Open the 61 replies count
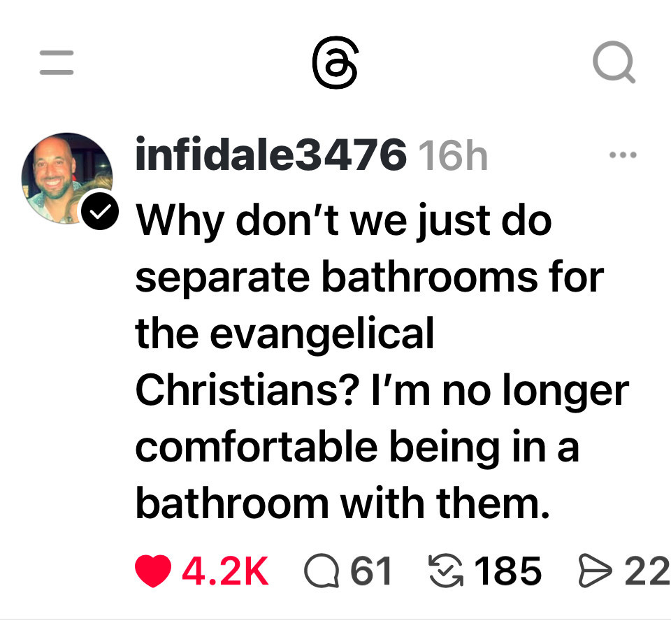Screen dimensions: 671x644 (x=371, y=571)
